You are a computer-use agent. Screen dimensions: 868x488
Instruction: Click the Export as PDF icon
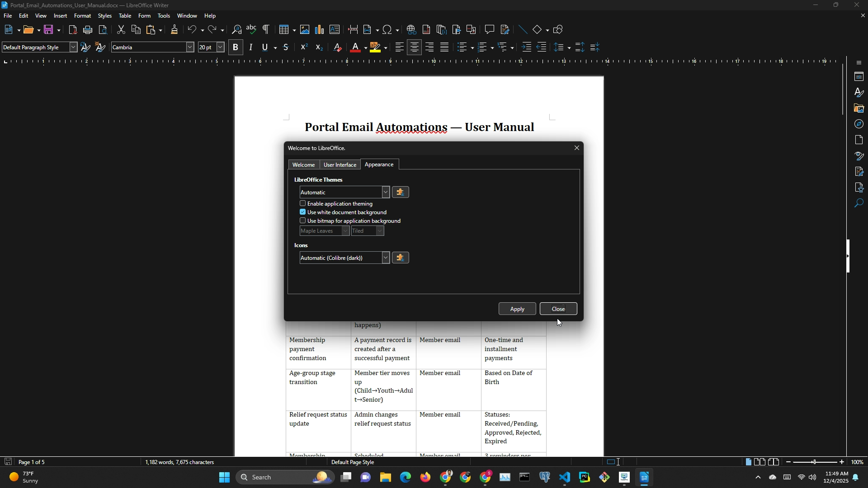coord(73,30)
